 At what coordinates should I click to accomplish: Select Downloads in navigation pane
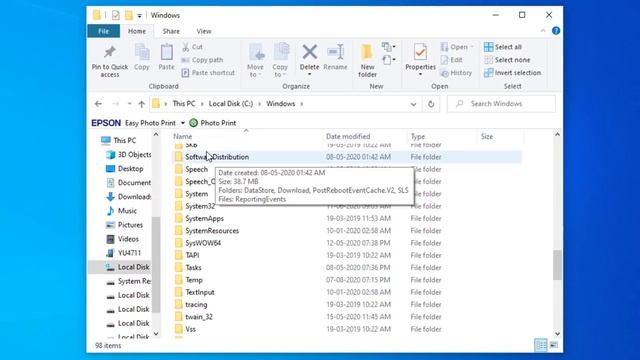(129, 197)
